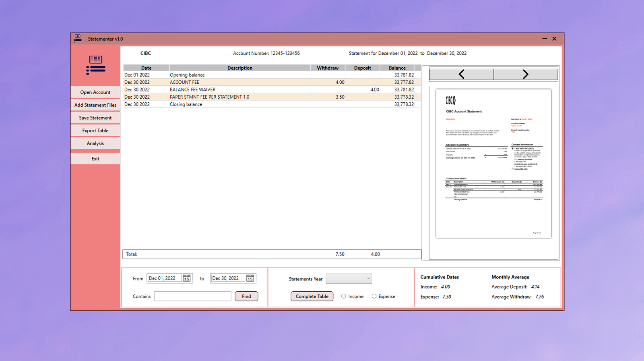Select the Income radio button
Image resolution: width=644 pixels, height=361 pixels.
[344, 296]
